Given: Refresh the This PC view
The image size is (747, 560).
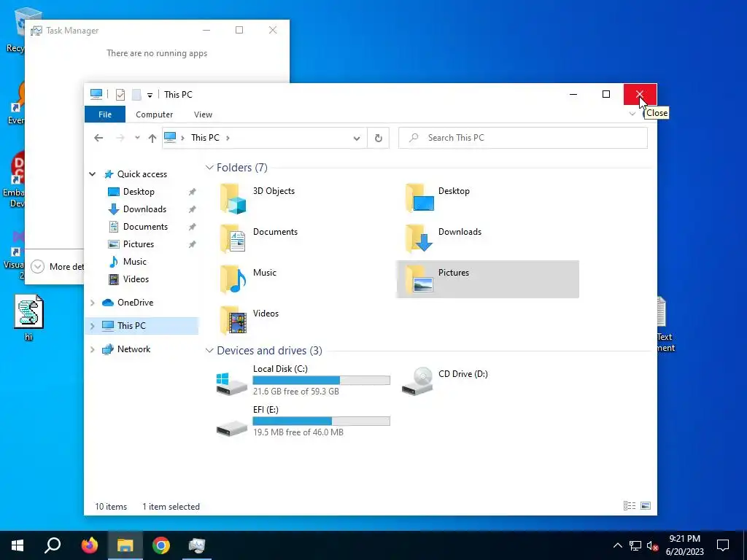Looking at the screenshot, I should pyautogui.click(x=379, y=138).
